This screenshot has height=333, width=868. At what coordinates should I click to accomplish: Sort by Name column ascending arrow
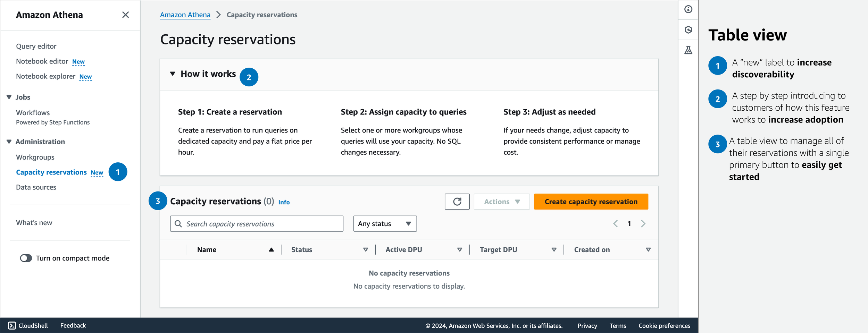[x=271, y=250]
